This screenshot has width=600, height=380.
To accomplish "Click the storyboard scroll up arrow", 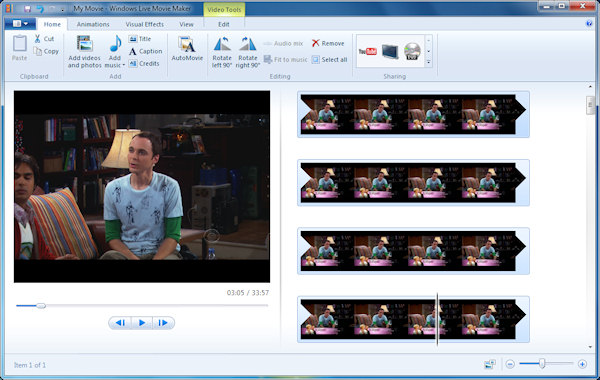I will 590,87.
